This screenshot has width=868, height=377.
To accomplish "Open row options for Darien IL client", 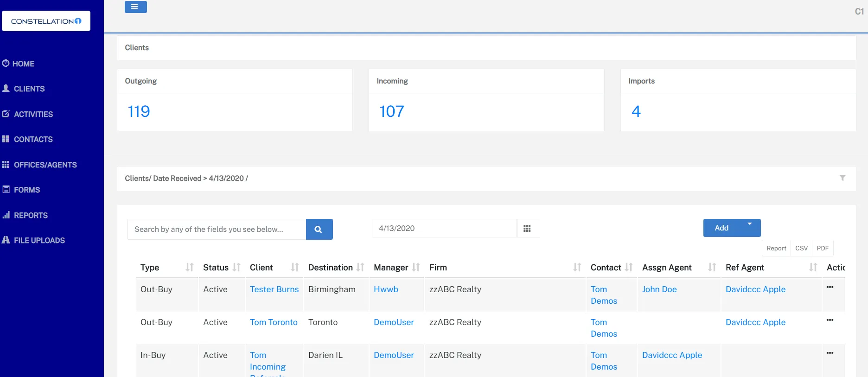I will (x=830, y=353).
